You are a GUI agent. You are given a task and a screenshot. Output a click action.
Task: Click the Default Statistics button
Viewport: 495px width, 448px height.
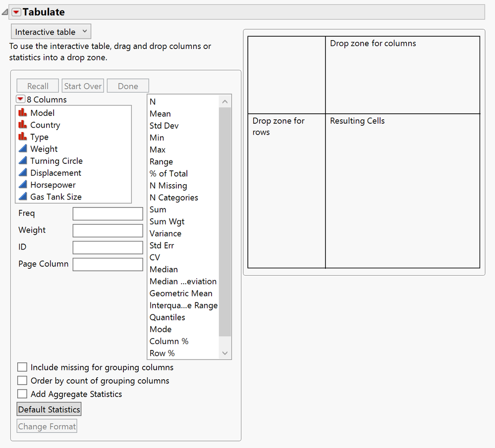click(x=49, y=409)
